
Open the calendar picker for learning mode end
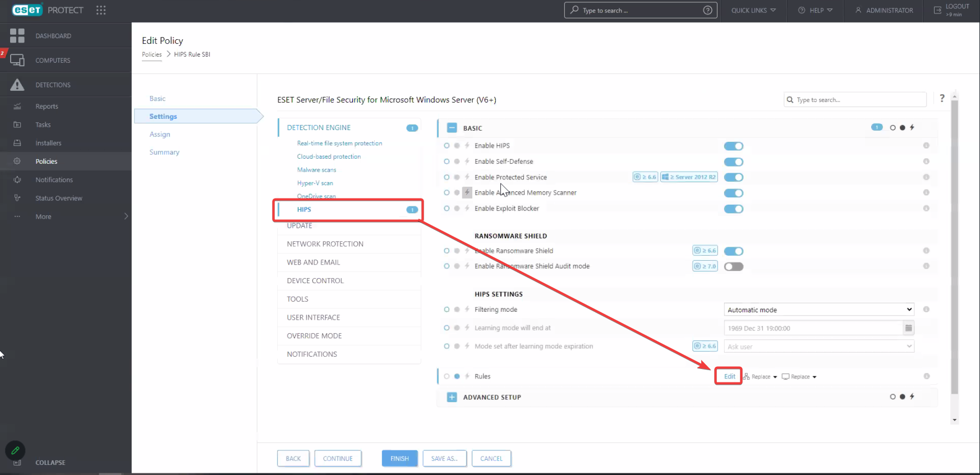[908, 328]
